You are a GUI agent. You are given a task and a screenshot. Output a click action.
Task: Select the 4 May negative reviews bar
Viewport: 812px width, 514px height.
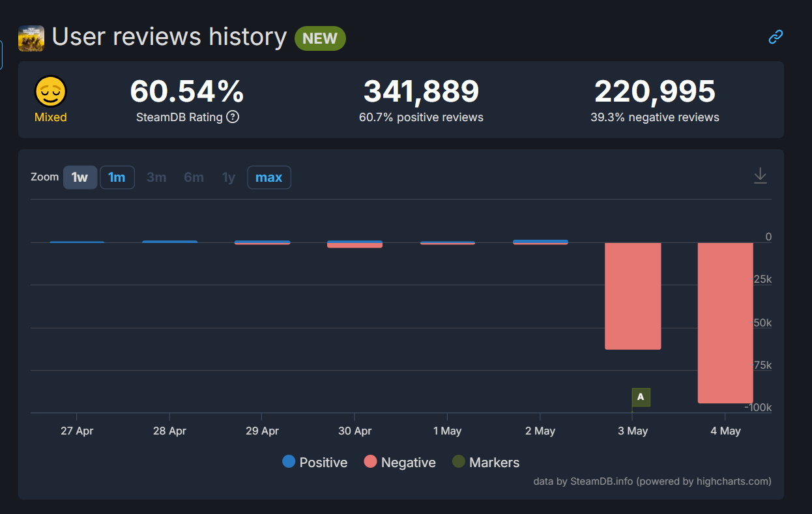[725, 322]
